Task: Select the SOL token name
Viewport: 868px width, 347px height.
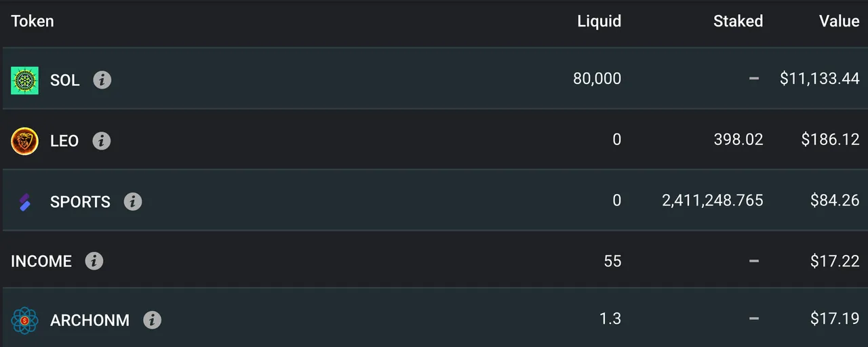Action: pyautogui.click(x=65, y=80)
